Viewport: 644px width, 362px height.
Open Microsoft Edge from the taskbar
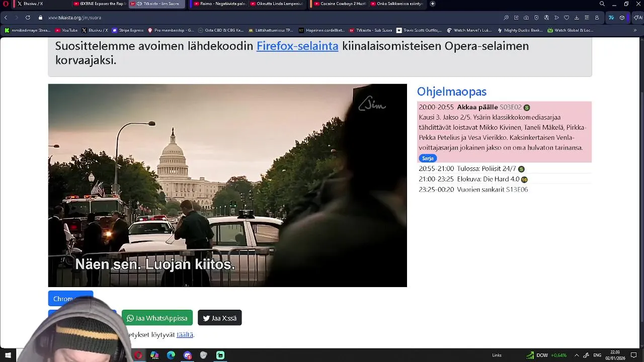(x=171, y=355)
